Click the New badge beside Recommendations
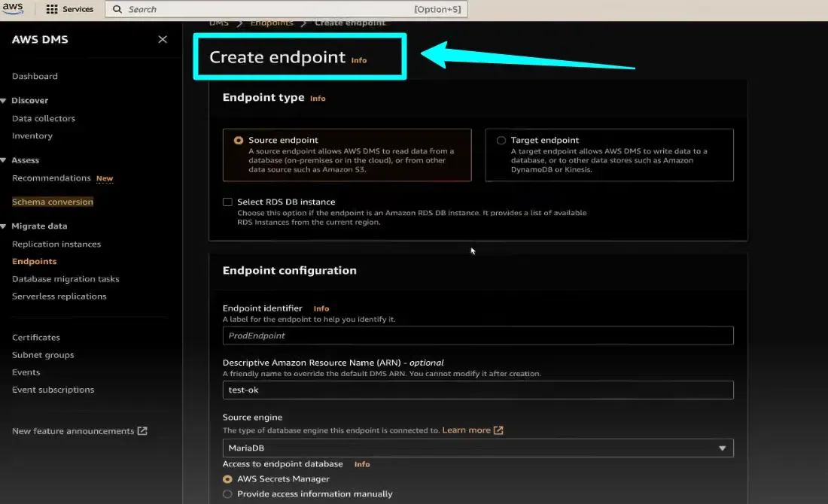This screenshot has height=504, width=828. click(105, 178)
